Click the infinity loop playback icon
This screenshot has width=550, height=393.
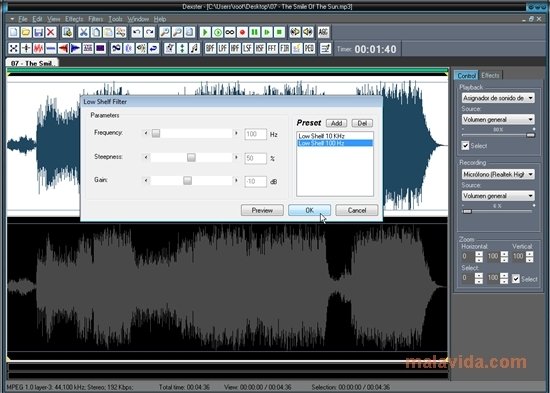point(230,32)
